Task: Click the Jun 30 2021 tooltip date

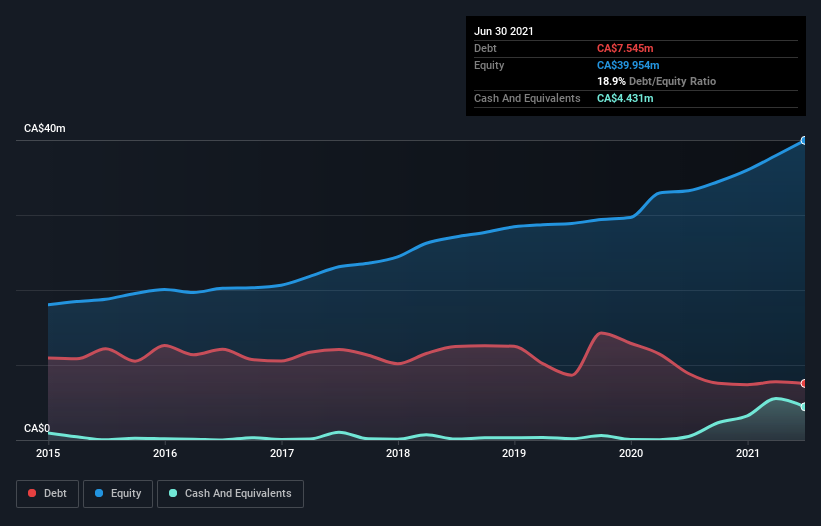Action: point(504,31)
